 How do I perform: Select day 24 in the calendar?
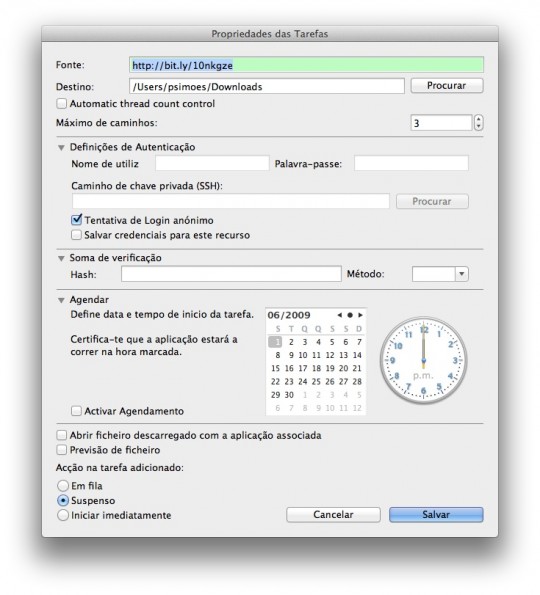point(302,382)
